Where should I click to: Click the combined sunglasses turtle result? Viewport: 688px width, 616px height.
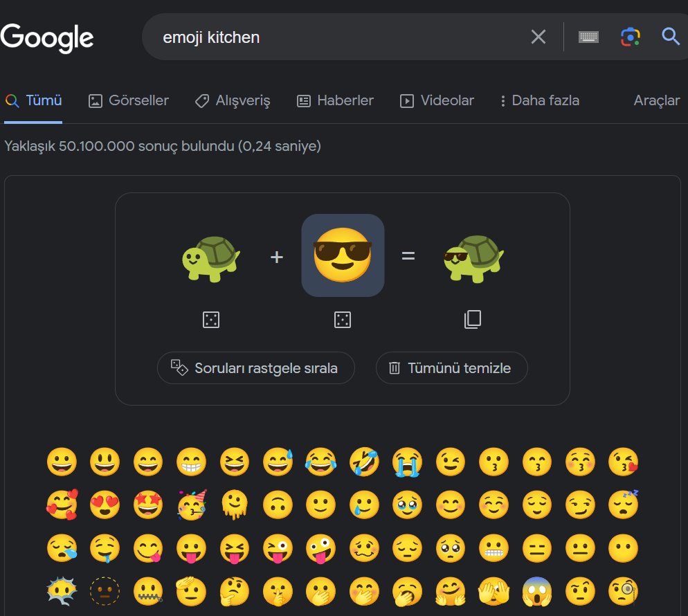473,258
